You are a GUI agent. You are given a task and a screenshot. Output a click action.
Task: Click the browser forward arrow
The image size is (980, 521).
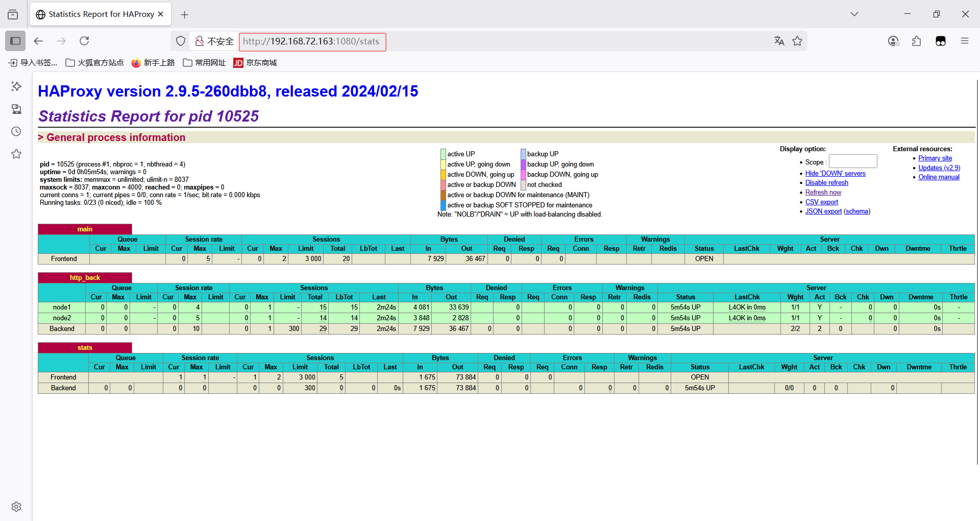(61, 41)
